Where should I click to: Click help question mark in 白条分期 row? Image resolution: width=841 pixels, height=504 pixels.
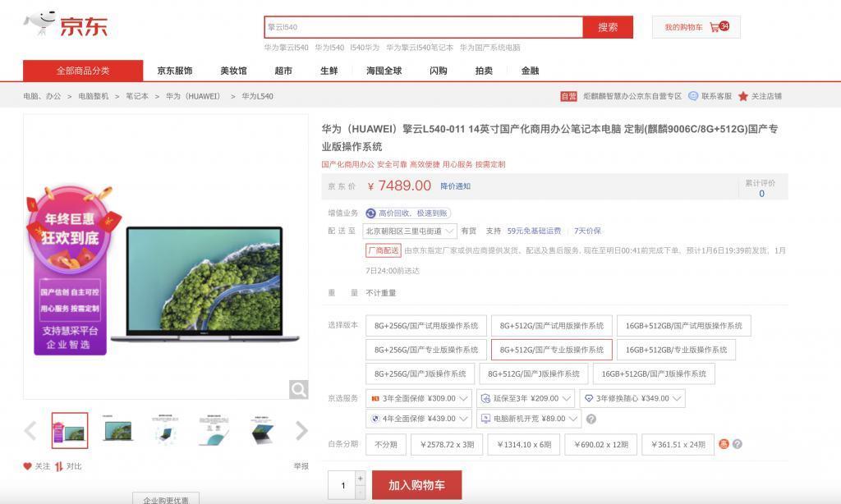(738, 444)
